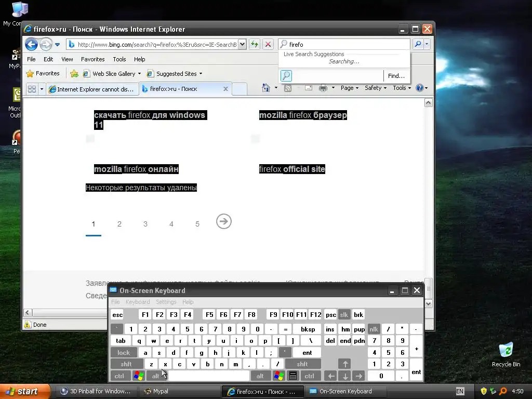Click in the IE search box containing 'firefo'

pyautogui.click(x=344, y=44)
